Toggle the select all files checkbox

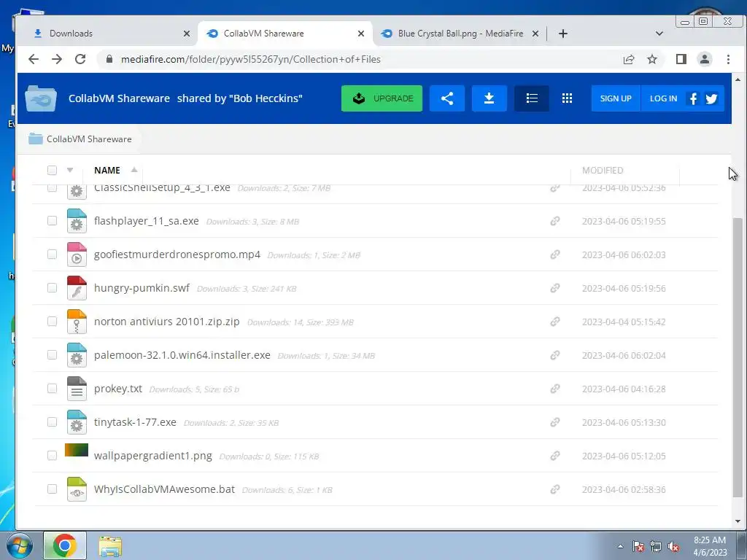pyautogui.click(x=52, y=170)
